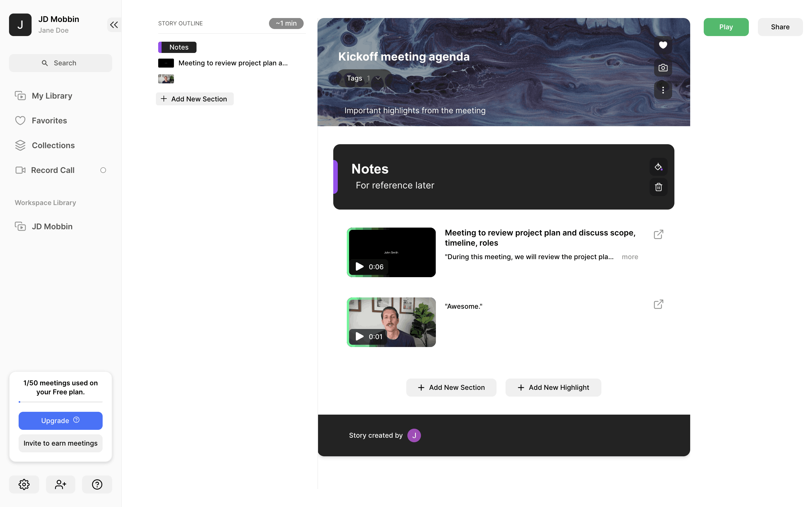Delete the Notes section with trash icon

pos(658,187)
